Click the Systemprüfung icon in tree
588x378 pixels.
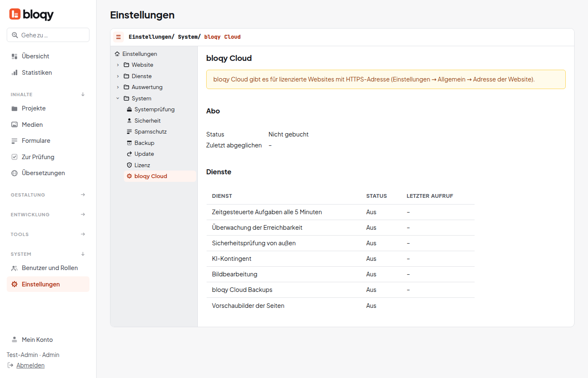coord(129,110)
